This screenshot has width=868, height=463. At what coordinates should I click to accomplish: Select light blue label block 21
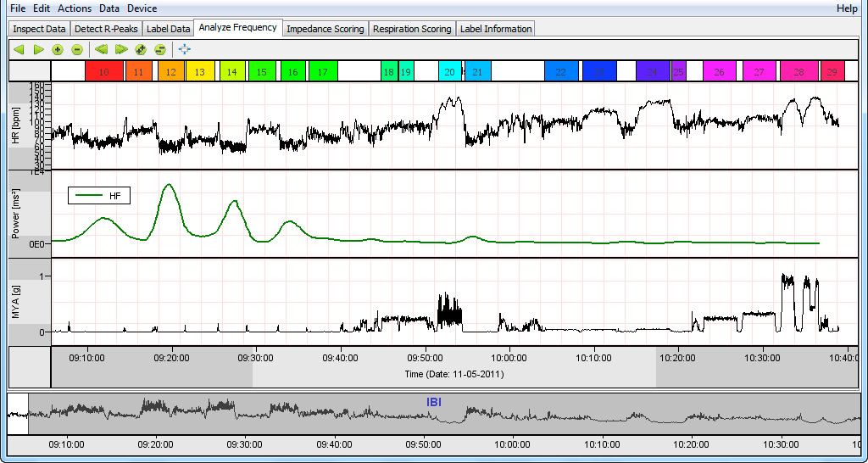pos(478,71)
